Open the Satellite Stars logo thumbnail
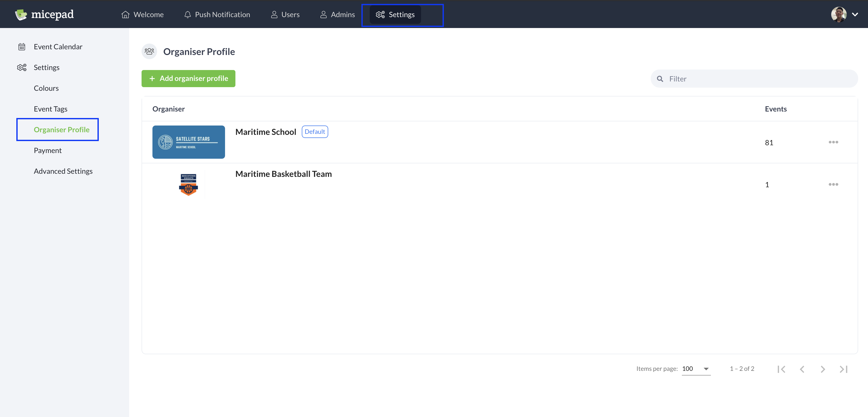 point(189,142)
